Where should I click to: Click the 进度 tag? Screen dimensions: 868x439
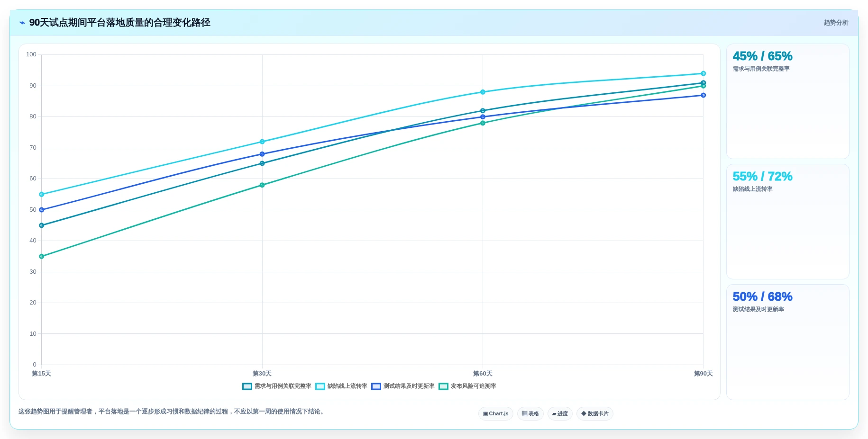(560, 414)
